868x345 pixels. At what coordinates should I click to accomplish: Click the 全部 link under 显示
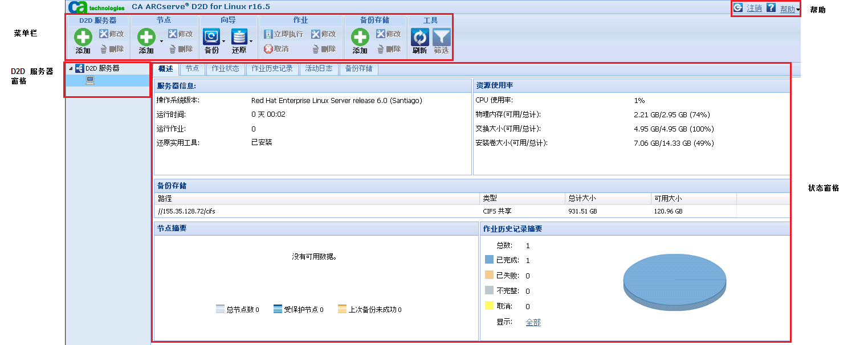[533, 322]
